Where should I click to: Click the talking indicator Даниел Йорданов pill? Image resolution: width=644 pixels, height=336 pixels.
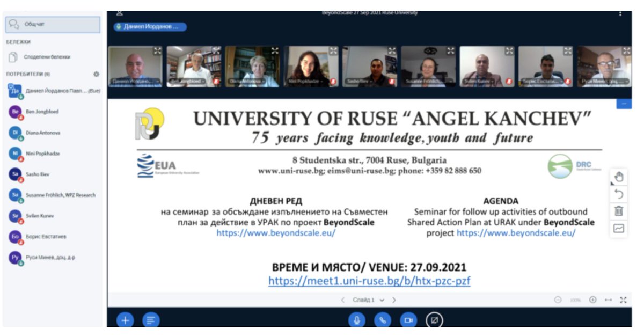coord(150,27)
